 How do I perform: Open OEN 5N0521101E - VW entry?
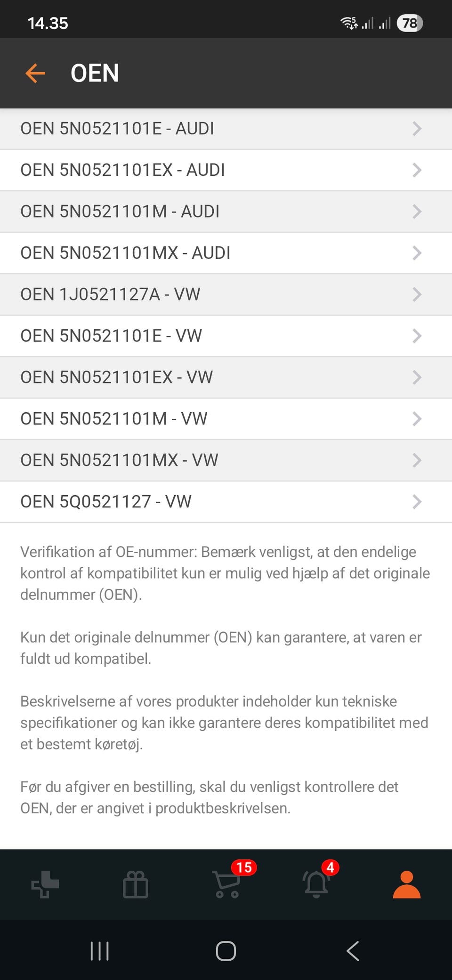click(x=111, y=336)
